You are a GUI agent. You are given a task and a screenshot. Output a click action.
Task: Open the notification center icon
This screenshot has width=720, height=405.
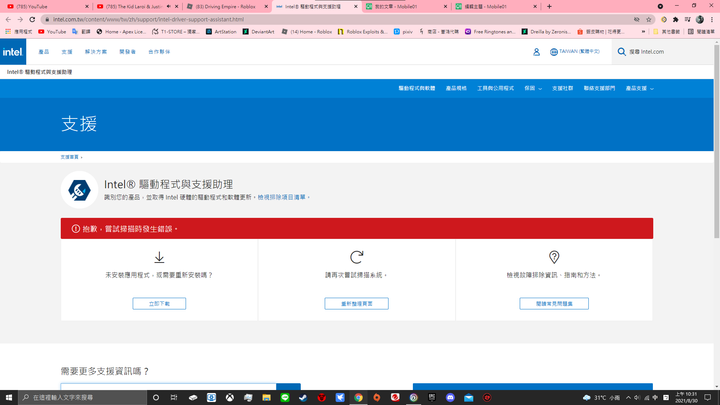[x=708, y=398]
